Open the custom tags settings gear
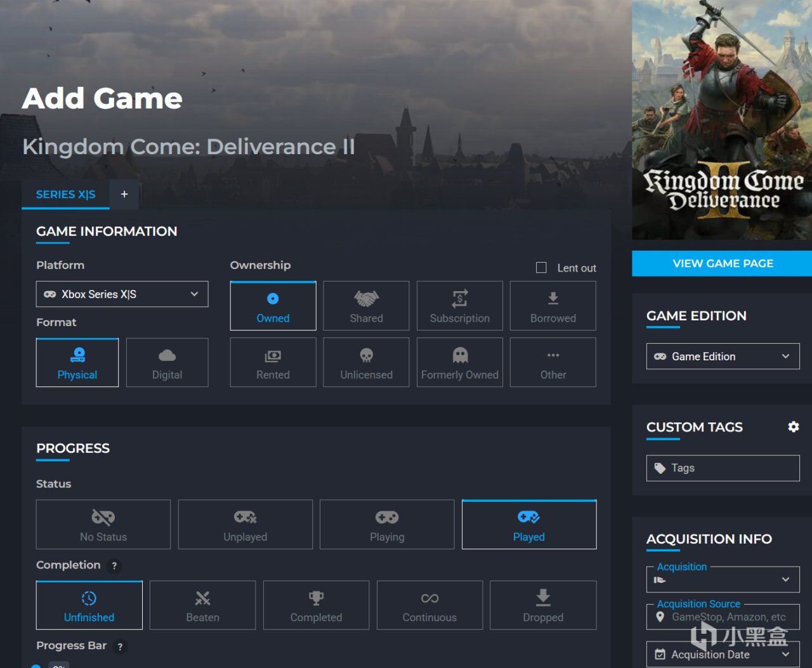 [x=793, y=427]
